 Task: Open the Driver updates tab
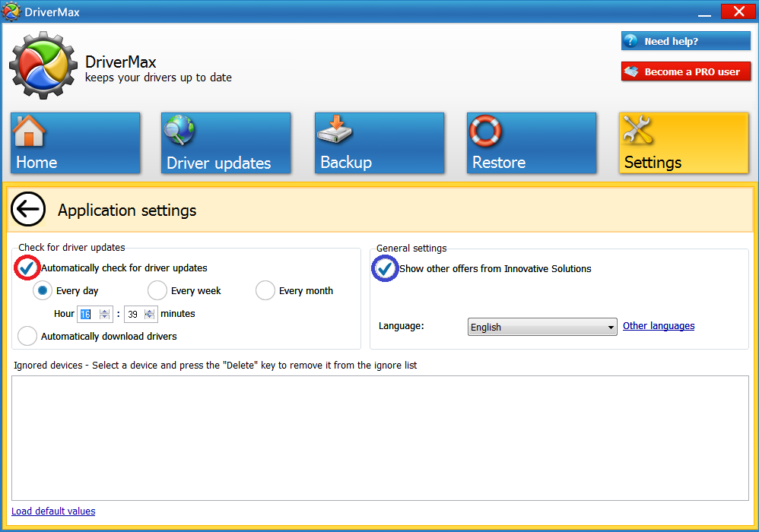pyautogui.click(x=226, y=143)
